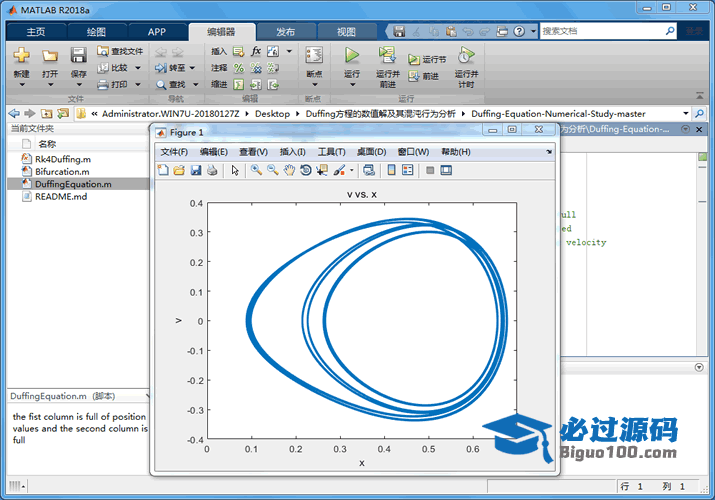This screenshot has width=715, height=500.
Task: Switch to the Publish (发布) tab
Action: (285, 32)
